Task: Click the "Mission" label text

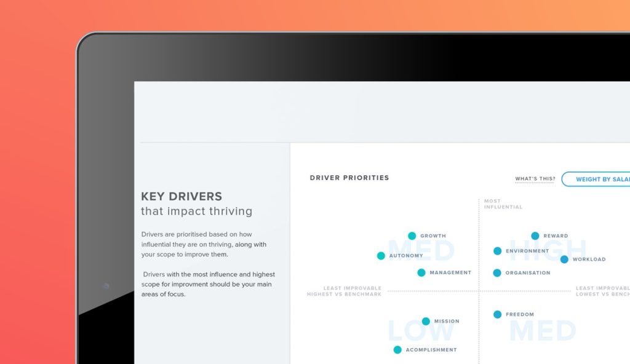Action: [447, 322]
